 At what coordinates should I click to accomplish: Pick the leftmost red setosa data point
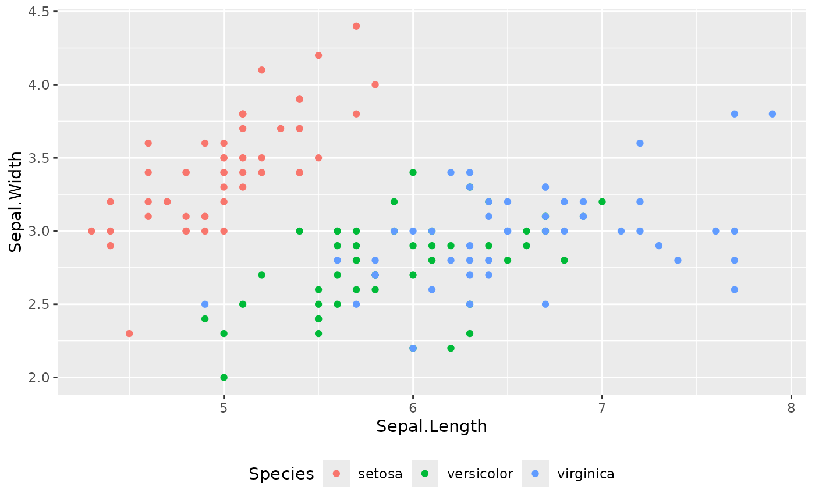point(91,231)
